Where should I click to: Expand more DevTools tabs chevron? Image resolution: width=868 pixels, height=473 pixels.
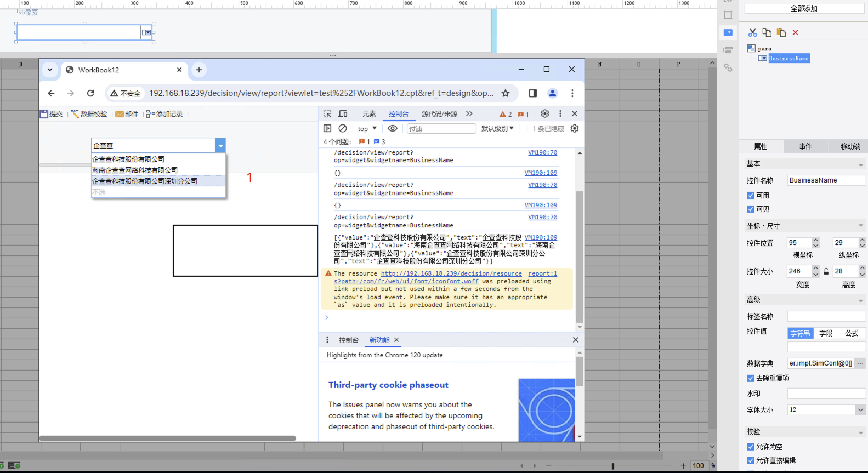469,113
